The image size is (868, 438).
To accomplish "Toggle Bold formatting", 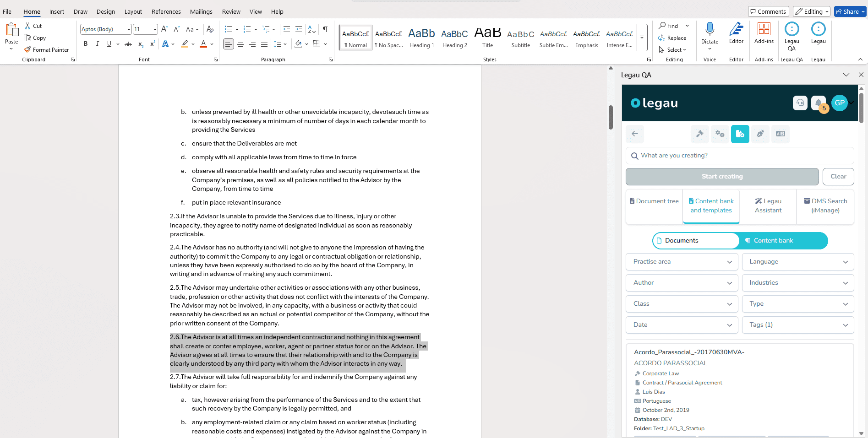I will pyautogui.click(x=86, y=44).
